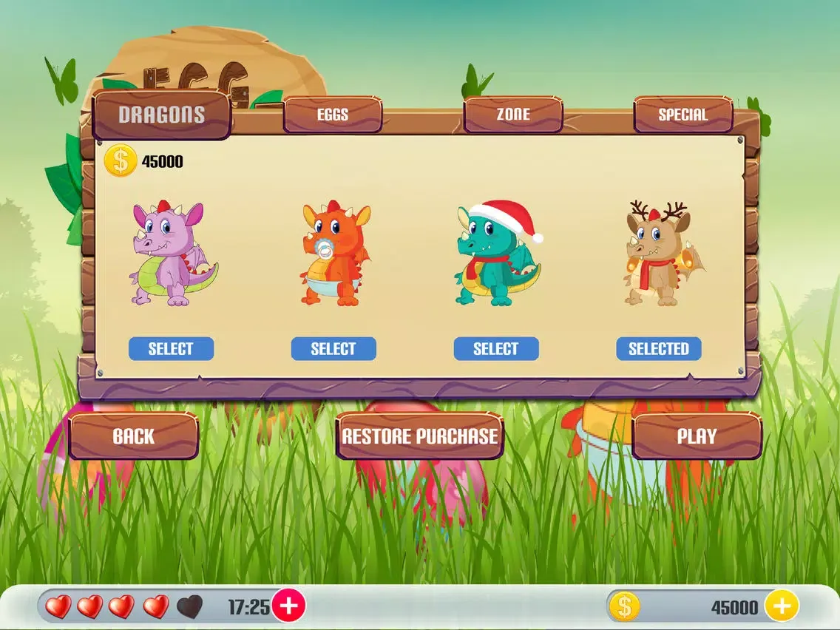Image resolution: width=840 pixels, height=630 pixels.
Task: Click the 17:25 life timer
Action: coord(249,607)
